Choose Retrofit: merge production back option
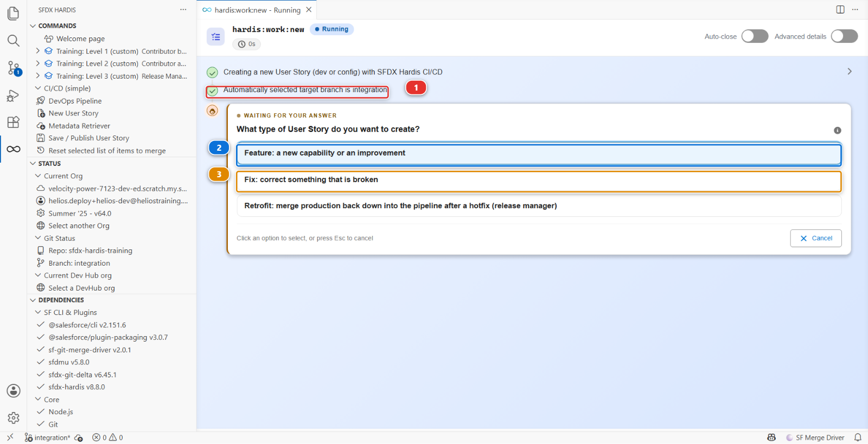868x444 pixels. [539, 206]
